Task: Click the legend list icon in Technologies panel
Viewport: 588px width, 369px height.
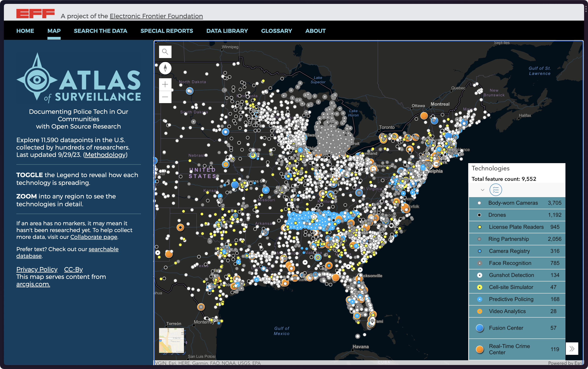Action: tap(495, 190)
